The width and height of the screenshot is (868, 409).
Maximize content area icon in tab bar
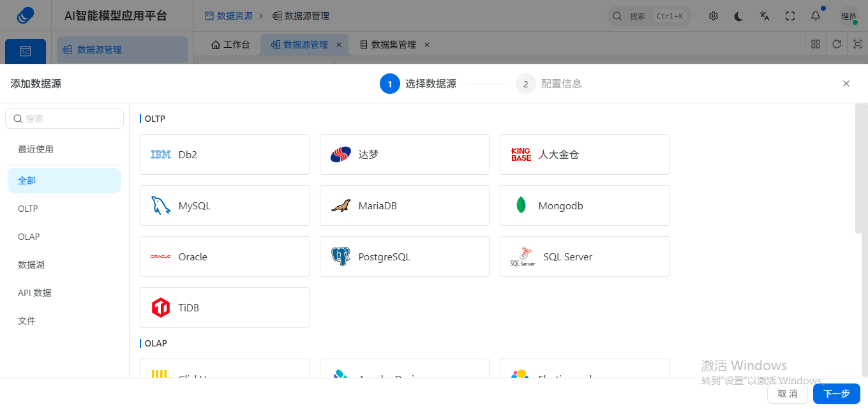click(x=858, y=44)
